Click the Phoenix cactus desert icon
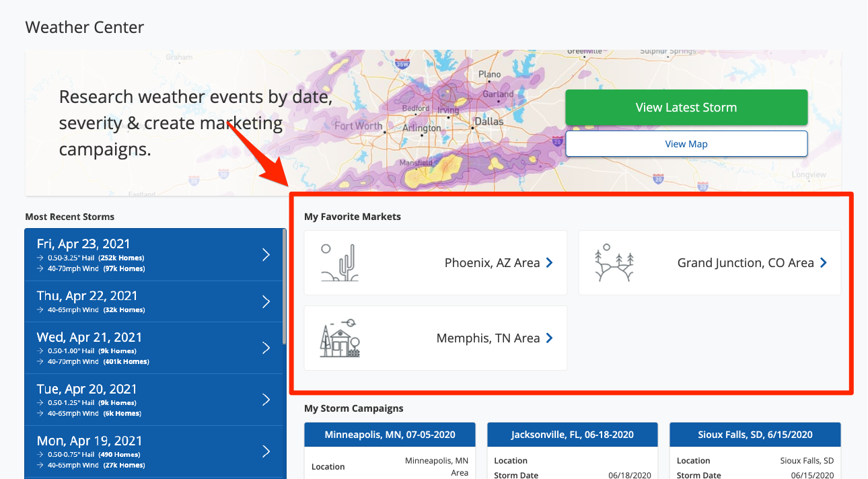This screenshot has width=868, height=479. (340, 262)
